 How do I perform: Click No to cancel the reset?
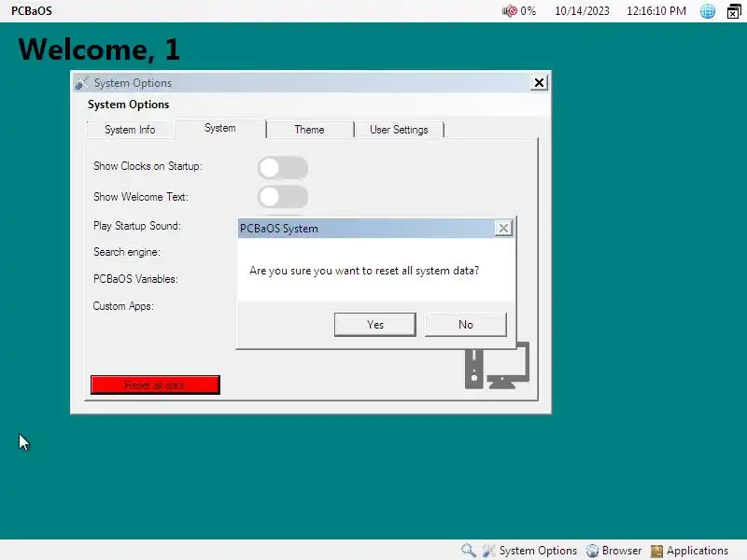[x=465, y=325]
